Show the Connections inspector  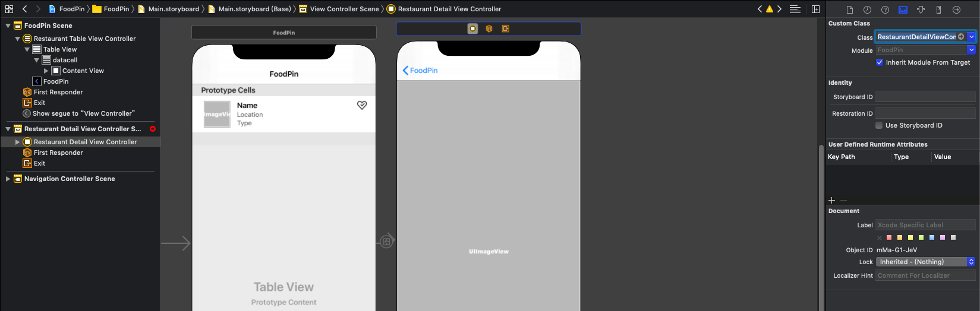[956, 9]
